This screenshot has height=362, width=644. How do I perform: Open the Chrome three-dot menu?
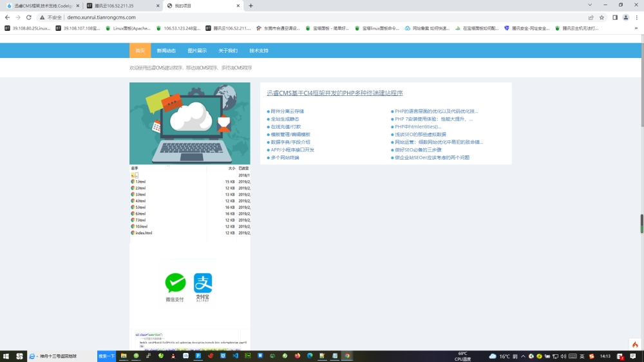coord(637,17)
